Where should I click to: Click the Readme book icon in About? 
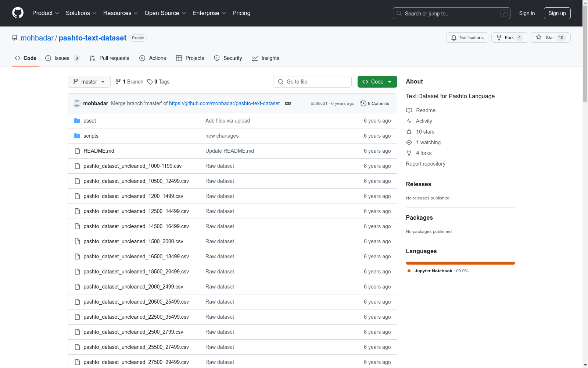click(409, 110)
